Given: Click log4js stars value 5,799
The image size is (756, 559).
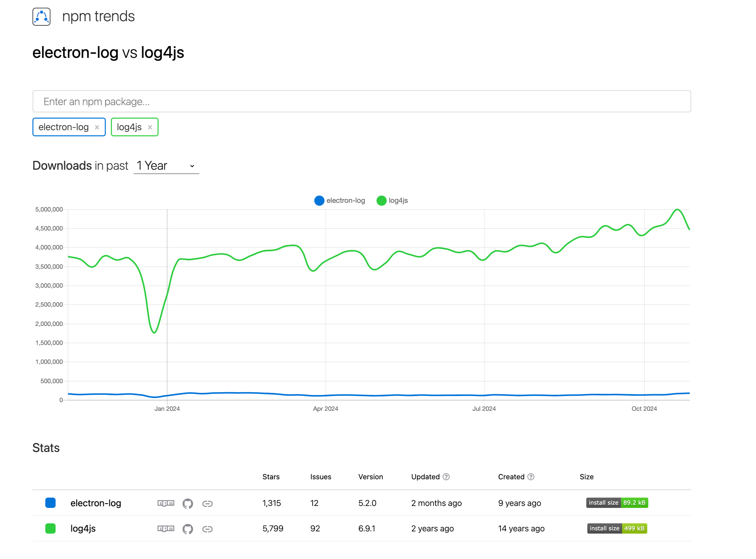Looking at the screenshot, I should click(273, 528).
